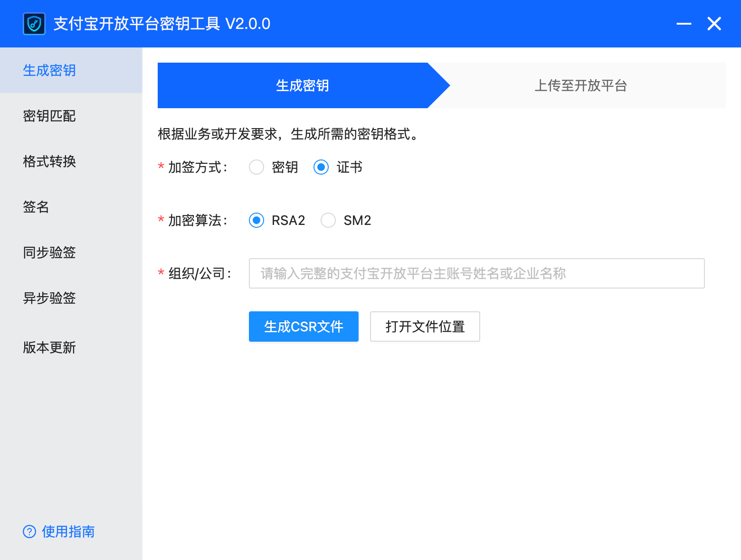Screen dimensions: 741x560
Task: Click the organization name input field
Action: point(476,273)
